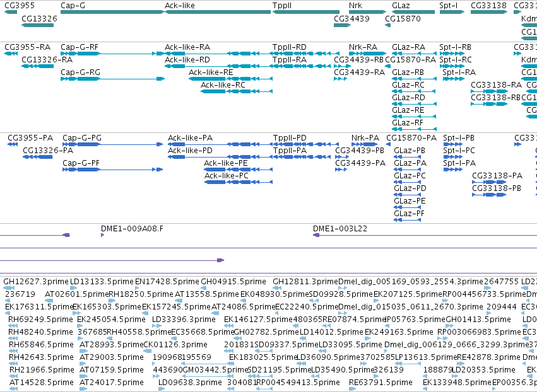
Task: Click protein CG33138-PA
Action: (x=489, y=182)
